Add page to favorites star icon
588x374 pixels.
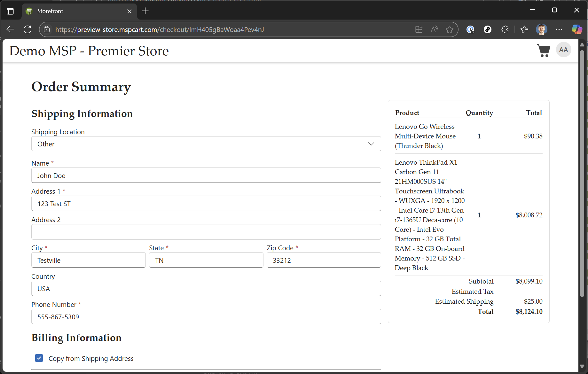pyautogui.click(x=450, y=29)
